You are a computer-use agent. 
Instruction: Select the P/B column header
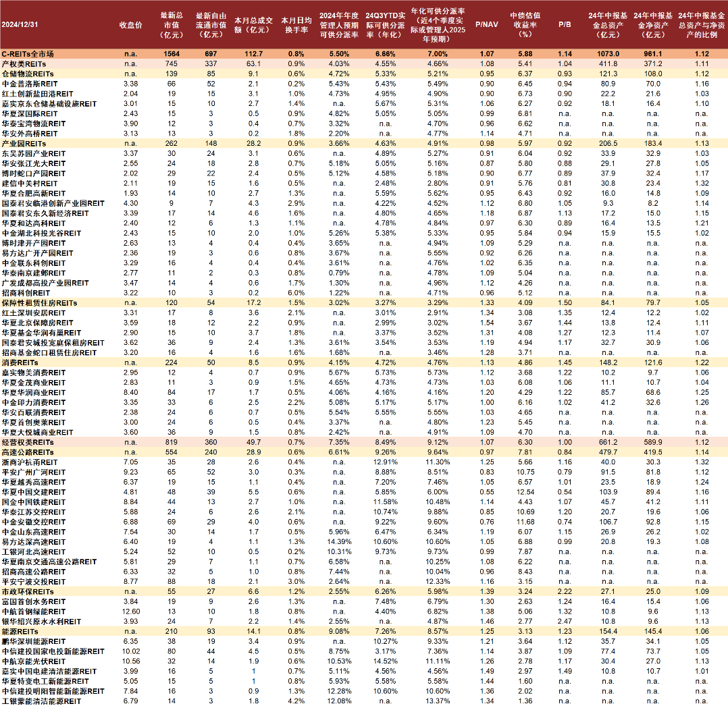pyautogui.click(x=565, y=24)
